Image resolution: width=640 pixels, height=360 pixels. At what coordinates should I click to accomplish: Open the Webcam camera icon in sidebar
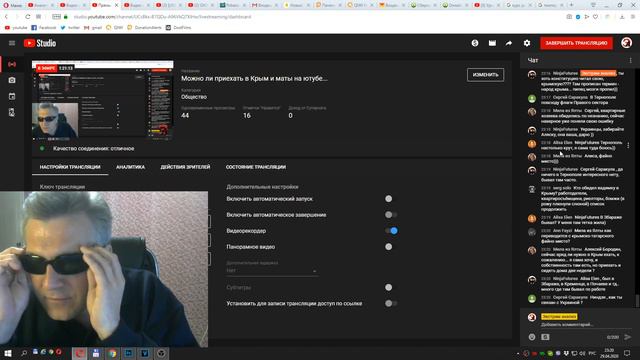(12, 80)
